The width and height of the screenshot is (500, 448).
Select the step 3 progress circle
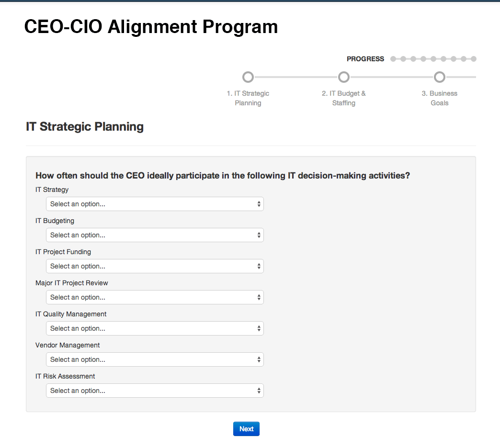[439, 77]
